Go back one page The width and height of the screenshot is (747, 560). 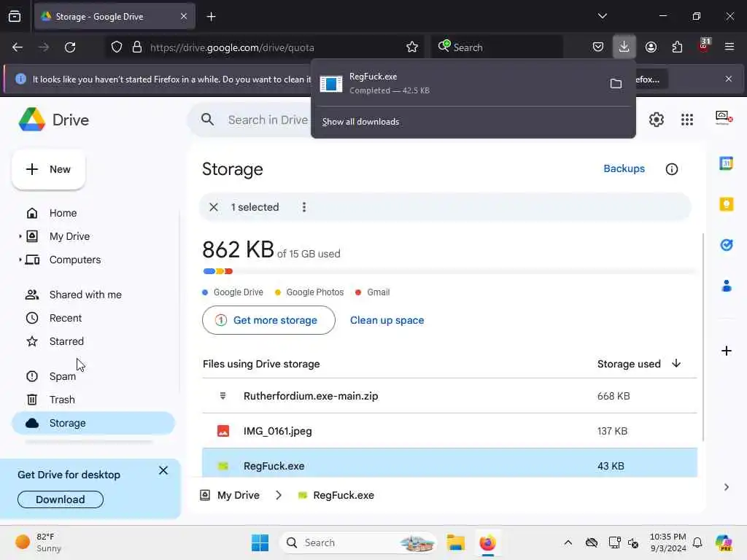click(x=18, y=47)
